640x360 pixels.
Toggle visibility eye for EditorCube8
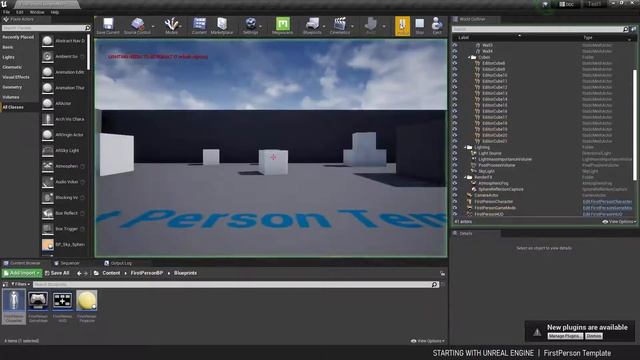point(455,63)
